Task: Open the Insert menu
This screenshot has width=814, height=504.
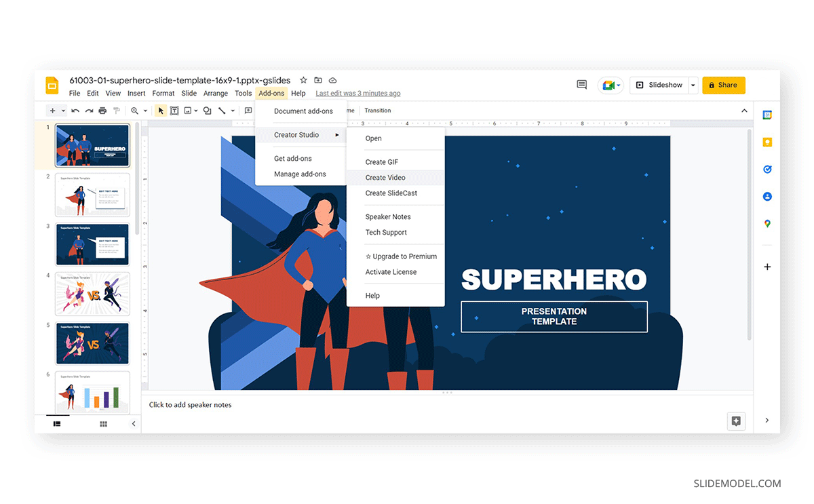Action: click(136, 94)
